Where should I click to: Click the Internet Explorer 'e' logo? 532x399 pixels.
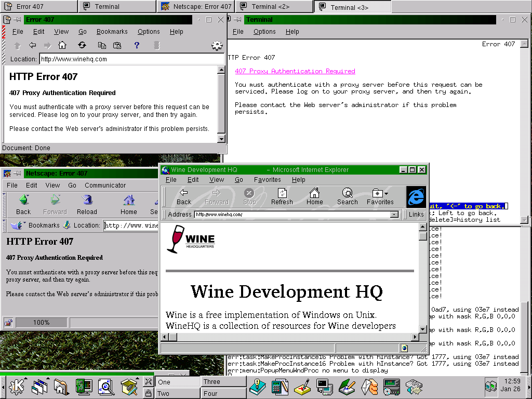[416, 197]
